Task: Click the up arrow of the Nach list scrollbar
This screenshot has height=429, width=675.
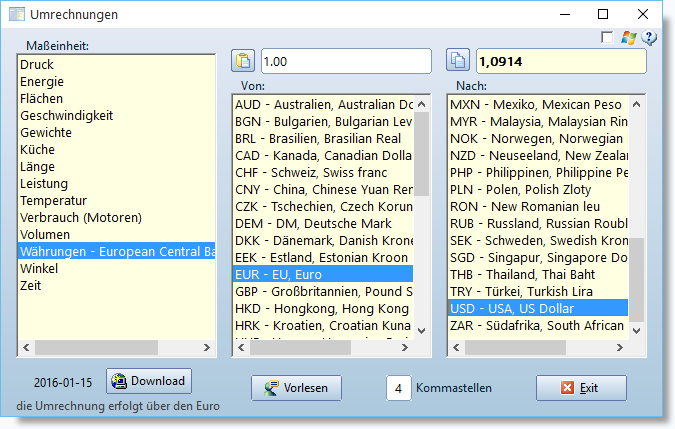Action: point(636,104)
